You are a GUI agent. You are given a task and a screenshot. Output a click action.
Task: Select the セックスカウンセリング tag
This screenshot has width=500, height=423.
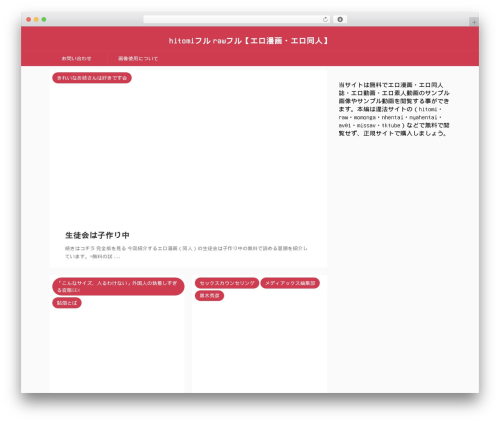point(227,283)
